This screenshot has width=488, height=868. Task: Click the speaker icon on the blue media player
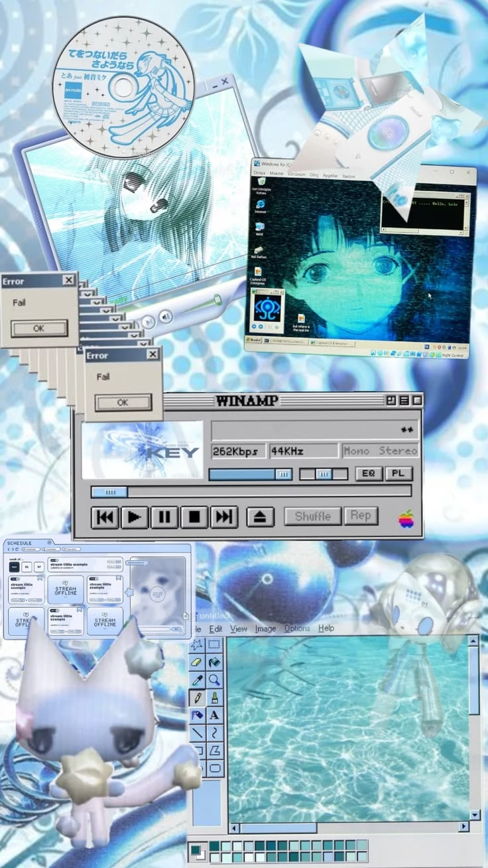pos(165,316)
